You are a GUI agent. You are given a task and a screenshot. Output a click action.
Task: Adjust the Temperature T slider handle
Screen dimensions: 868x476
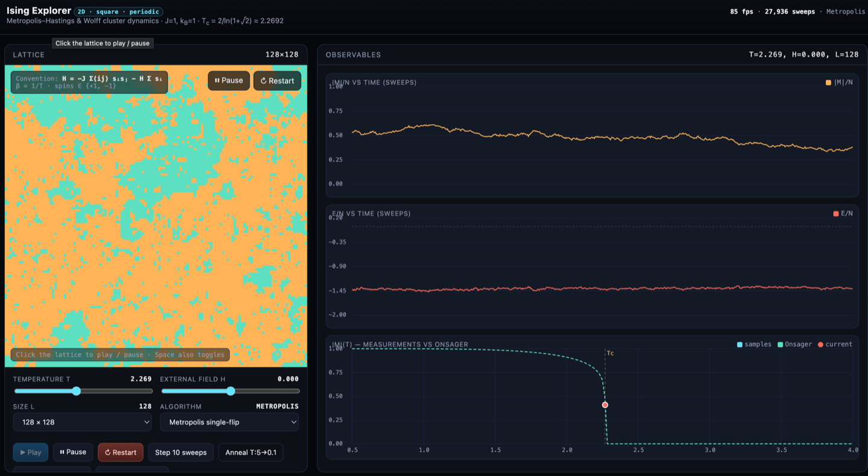pos(76,391)
